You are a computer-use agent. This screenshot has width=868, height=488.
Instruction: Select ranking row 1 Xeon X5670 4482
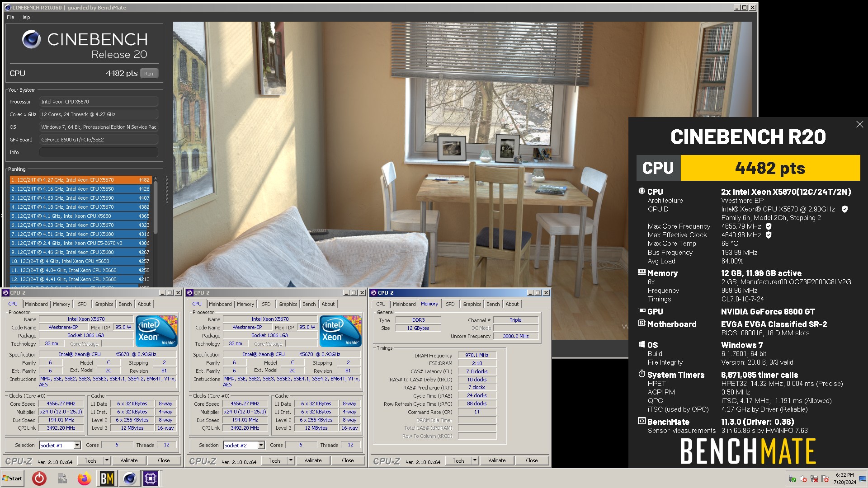click(80, 180)
